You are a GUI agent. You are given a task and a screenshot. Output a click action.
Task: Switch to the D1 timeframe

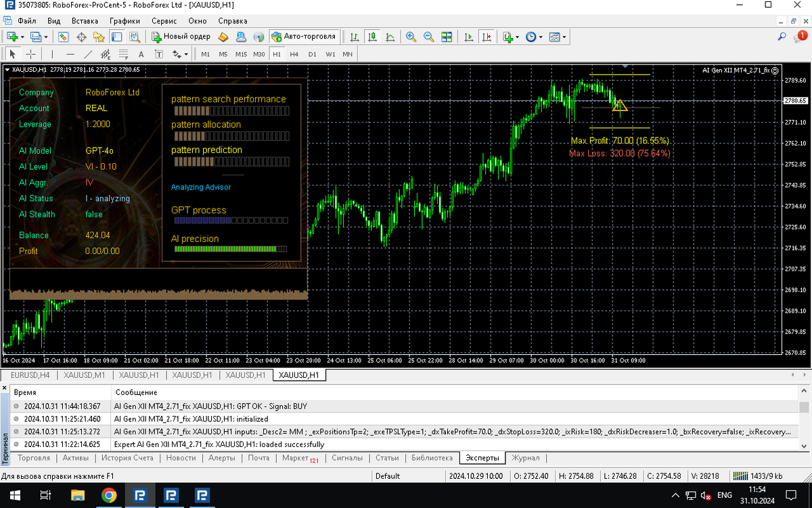pos(312,54)
